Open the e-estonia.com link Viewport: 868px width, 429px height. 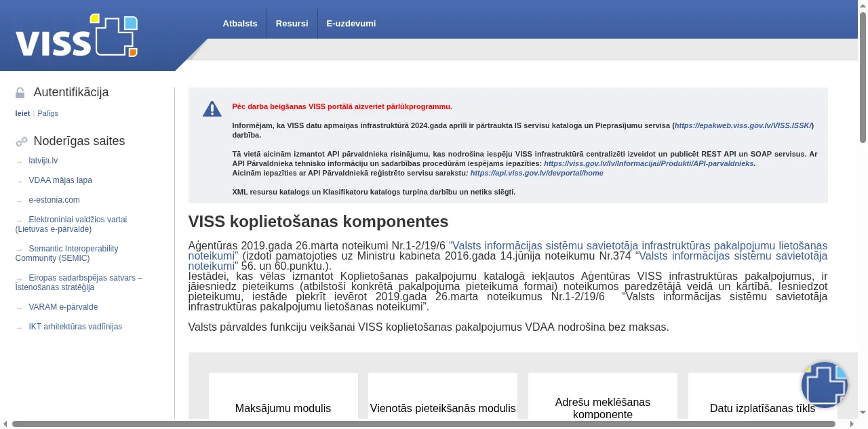tap(54, 201)
